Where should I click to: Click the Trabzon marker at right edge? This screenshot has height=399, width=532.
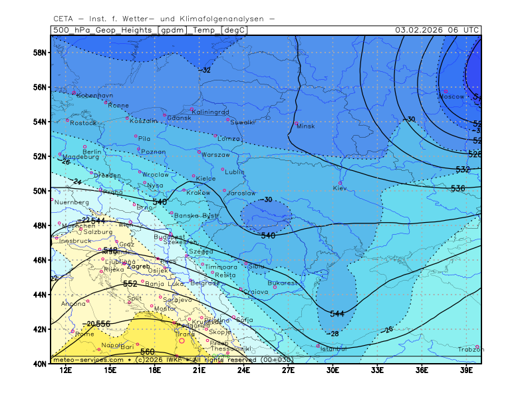477,346
